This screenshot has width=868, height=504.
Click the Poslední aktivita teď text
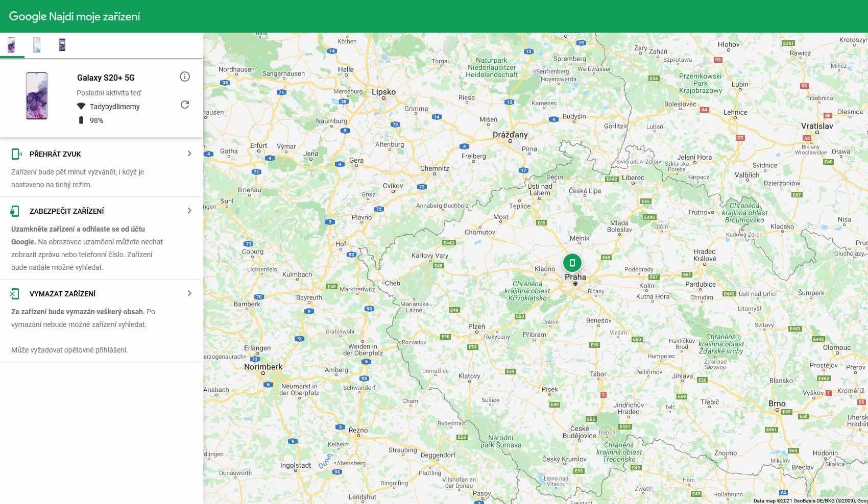[109, 93]
